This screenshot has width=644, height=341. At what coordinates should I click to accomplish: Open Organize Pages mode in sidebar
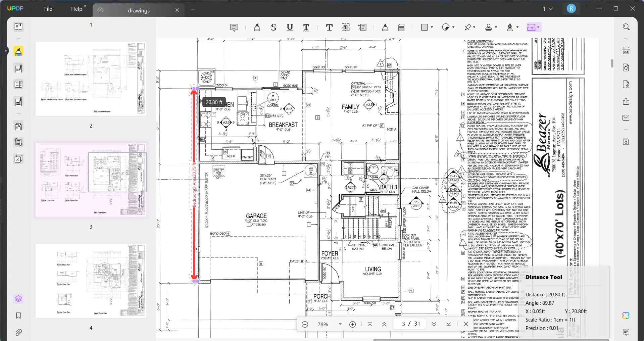coord(18,84)
